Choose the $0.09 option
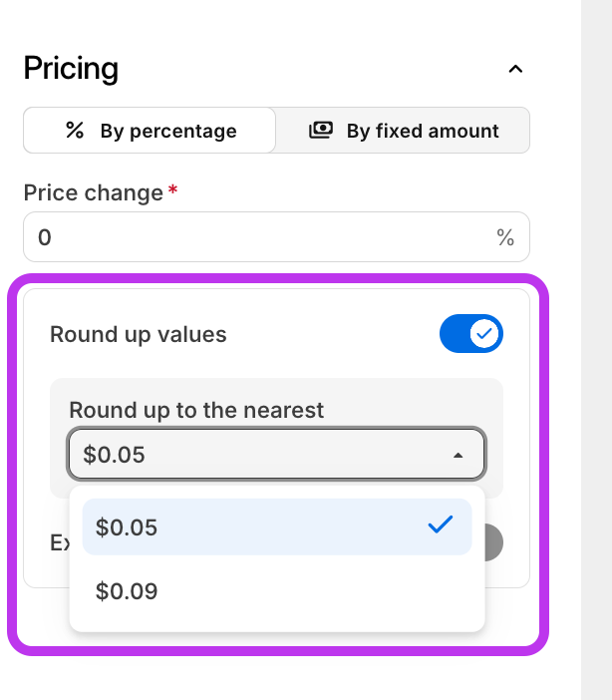This screenshot has height=700, width=612. click(276, 591)
